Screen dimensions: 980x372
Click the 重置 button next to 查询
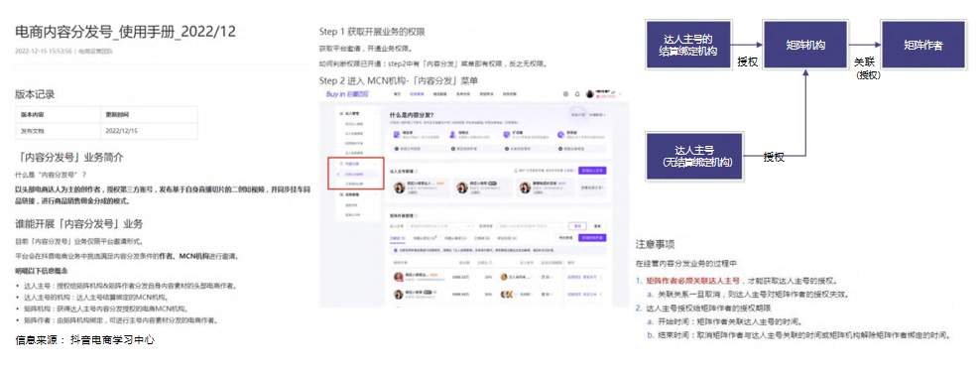[597, 226]
